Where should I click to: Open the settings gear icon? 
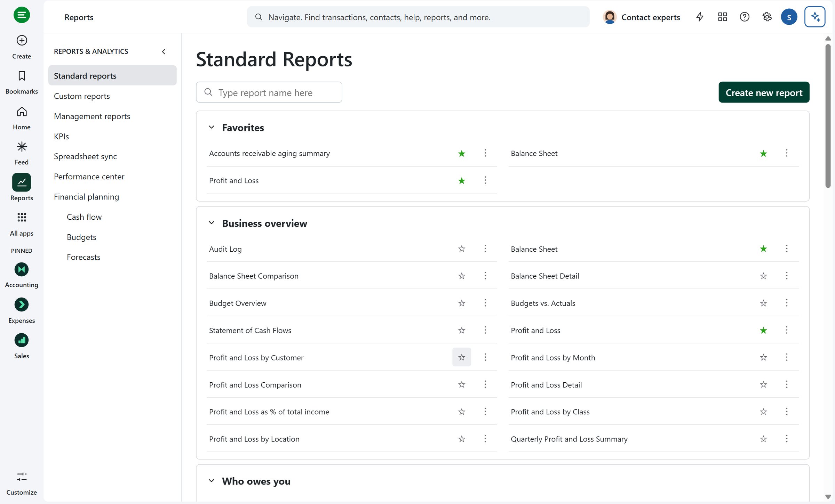767,17
